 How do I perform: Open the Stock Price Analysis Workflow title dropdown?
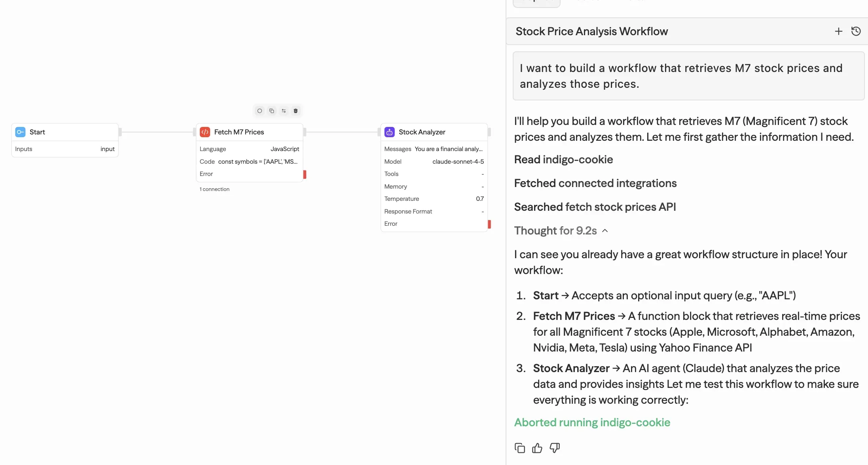point(591,31)
